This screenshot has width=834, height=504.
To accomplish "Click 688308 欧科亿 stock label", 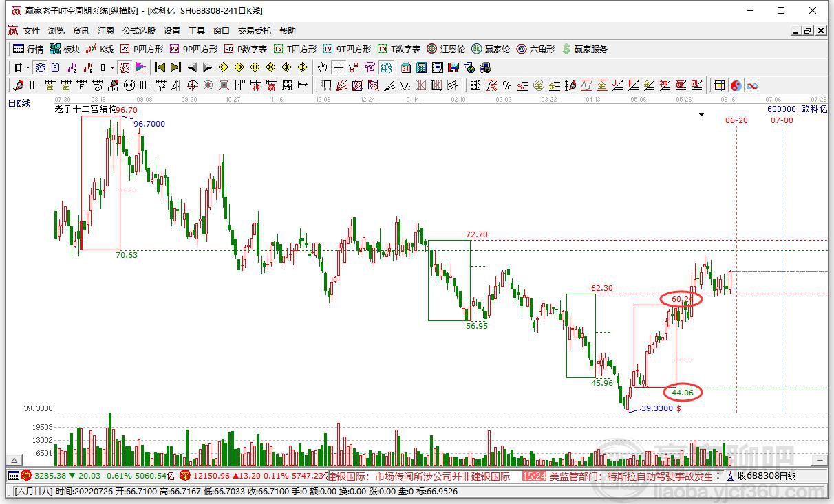I will 797,109.
